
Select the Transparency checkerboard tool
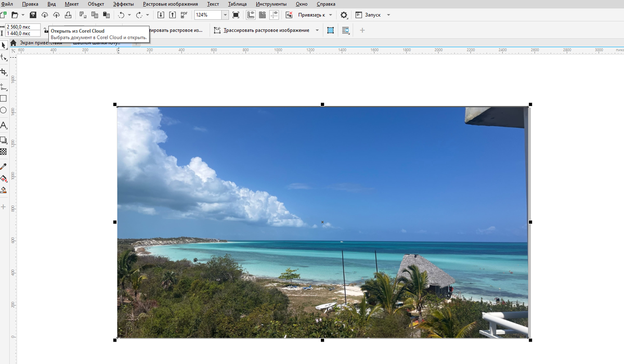pos(3,152)
